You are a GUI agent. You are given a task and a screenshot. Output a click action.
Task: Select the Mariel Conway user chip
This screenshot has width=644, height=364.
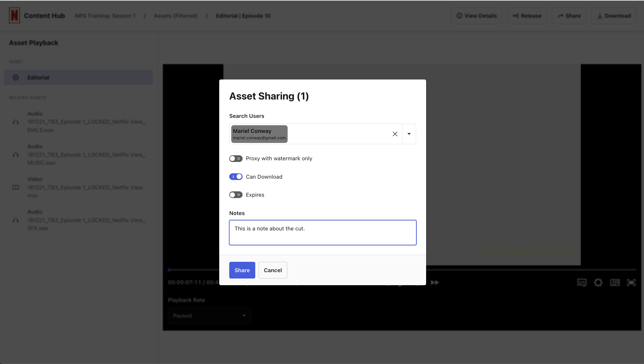259,134
